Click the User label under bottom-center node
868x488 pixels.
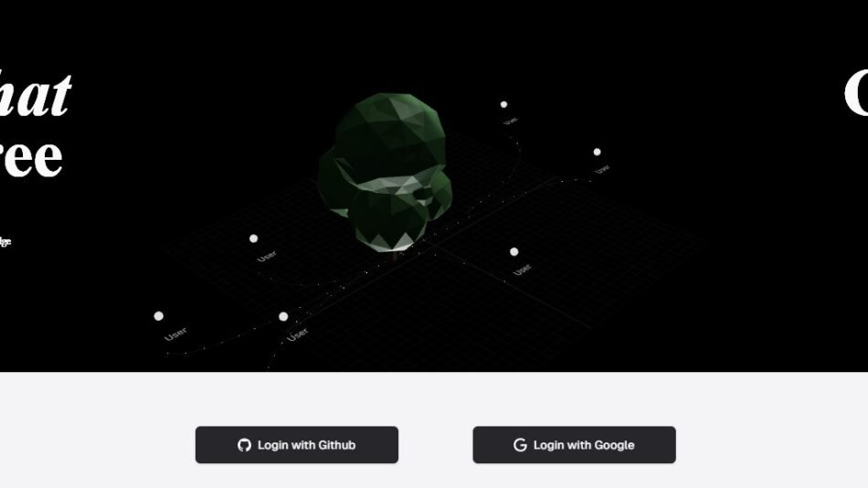tap(297, 334)
